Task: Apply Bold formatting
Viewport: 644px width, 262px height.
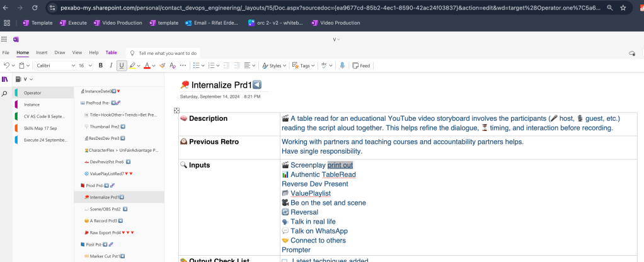Action: [101, 65]
